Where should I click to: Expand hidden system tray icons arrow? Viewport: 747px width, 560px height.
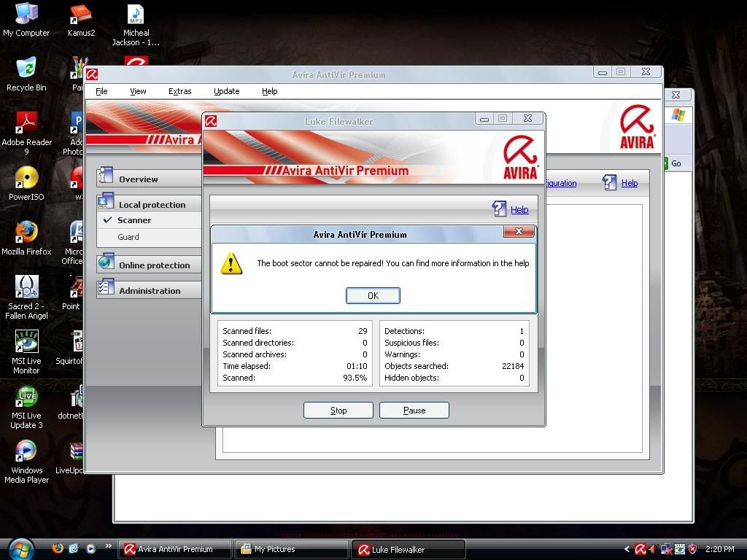point(627,549)
